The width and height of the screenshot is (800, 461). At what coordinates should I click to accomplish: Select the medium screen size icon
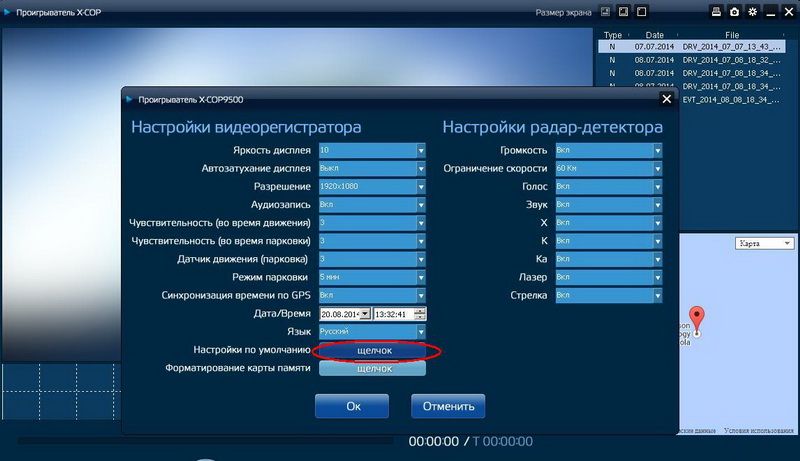(x=623, y=12)
